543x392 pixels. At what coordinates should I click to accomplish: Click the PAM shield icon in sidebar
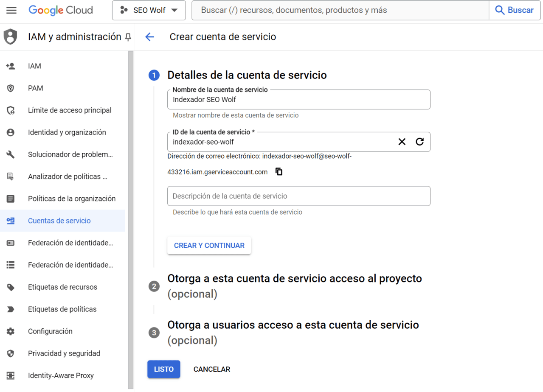tap(10, 88)
